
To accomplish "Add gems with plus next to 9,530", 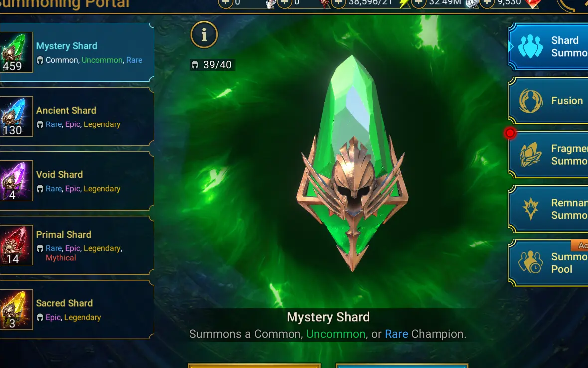I will [487, 2].
